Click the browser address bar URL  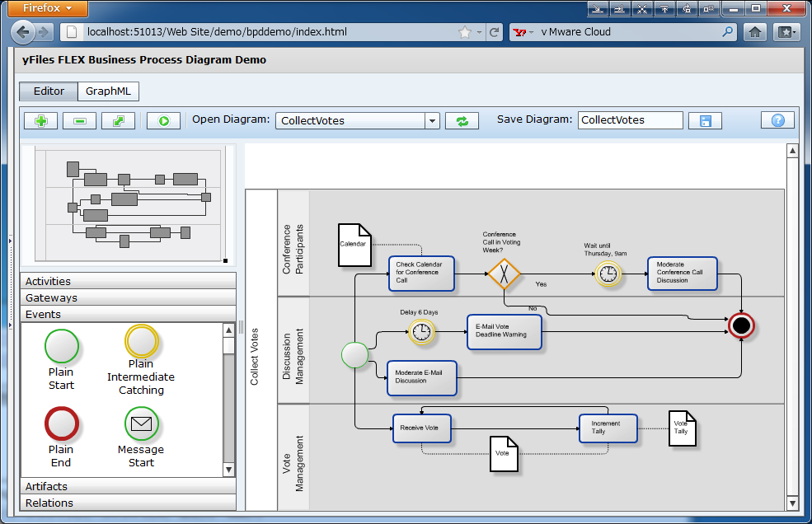click(x=217, y=32)
